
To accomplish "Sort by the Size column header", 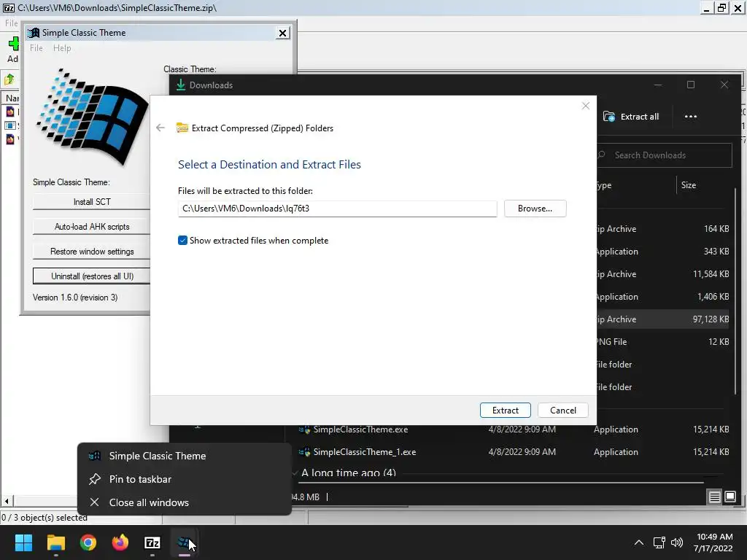I will click(689, 185).
